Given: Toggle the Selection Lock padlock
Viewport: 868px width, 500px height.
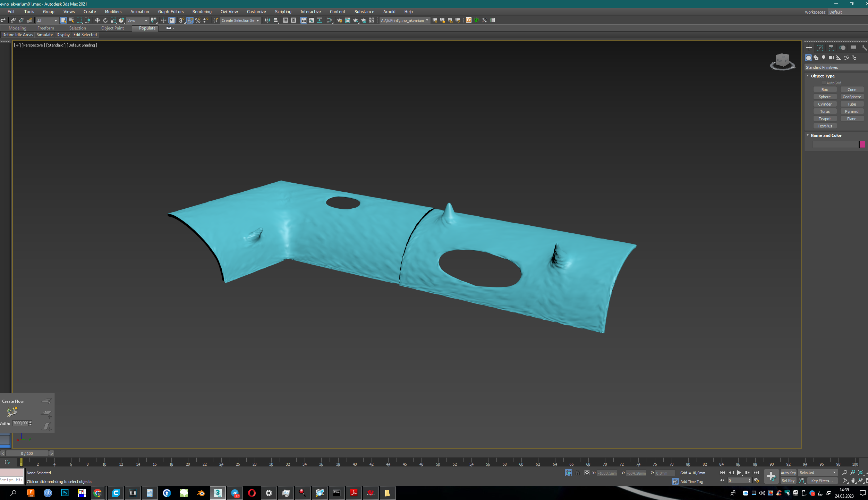Looking at the screenshot, I should point(578,473).
